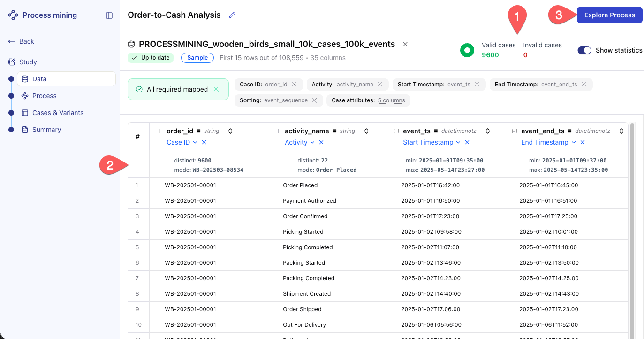
Task: Click the invalid cases count 0
Action: [x=525, y=55]
